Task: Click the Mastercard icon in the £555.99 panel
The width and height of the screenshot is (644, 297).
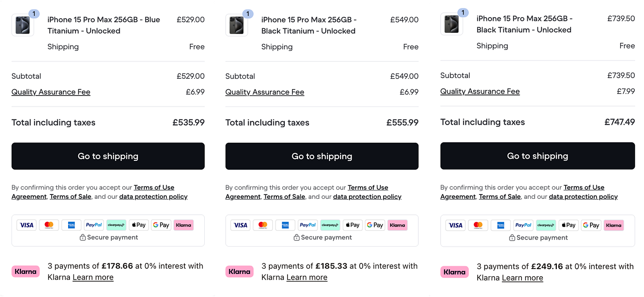Action: coord(263,225)
